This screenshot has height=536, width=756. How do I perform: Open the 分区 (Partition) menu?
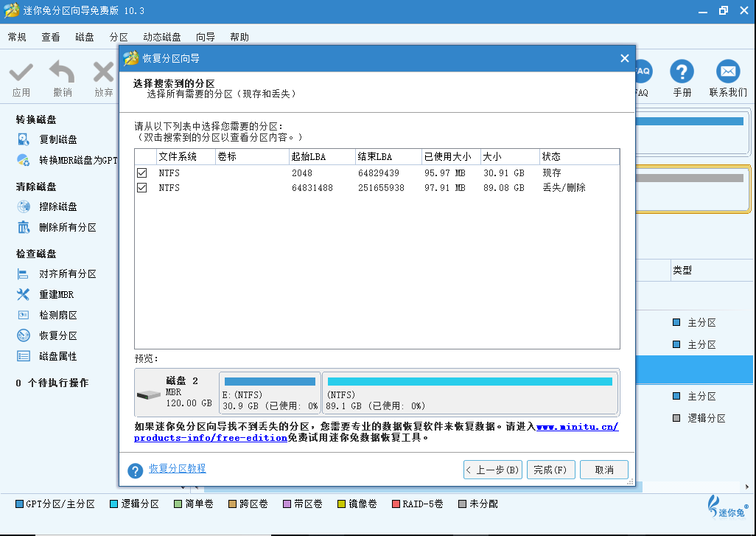(118, 37)
